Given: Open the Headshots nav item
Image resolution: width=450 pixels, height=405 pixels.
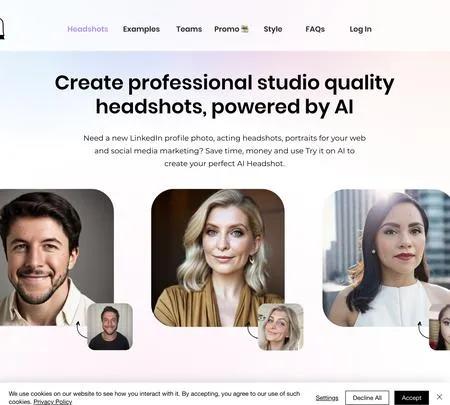Looking at the screenshot, I should coord(88,29).
